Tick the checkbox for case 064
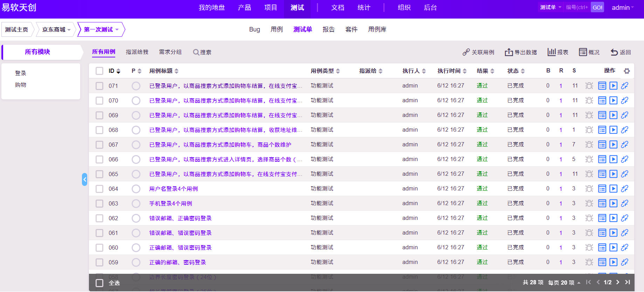The image size is (644, 292). (x=99, y=189)
